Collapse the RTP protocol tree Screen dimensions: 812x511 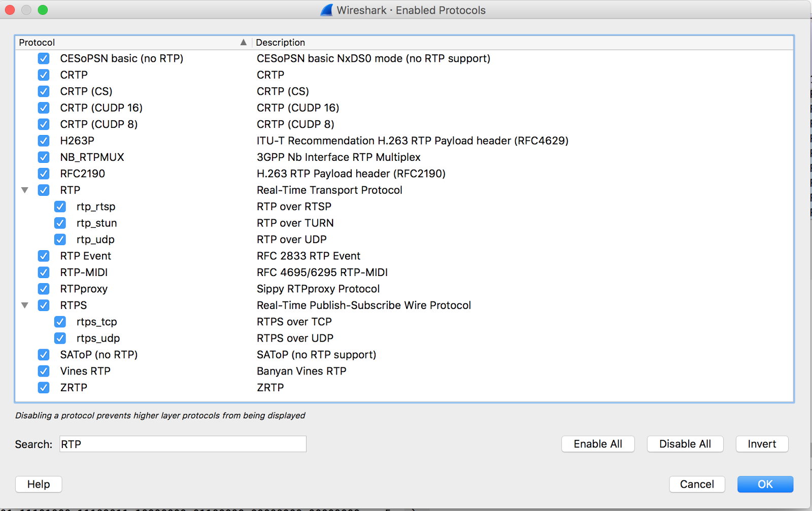24,190
